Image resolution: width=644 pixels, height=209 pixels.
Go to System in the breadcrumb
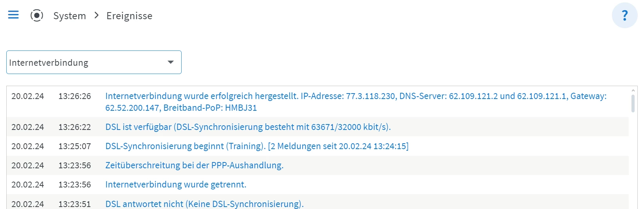69,16
